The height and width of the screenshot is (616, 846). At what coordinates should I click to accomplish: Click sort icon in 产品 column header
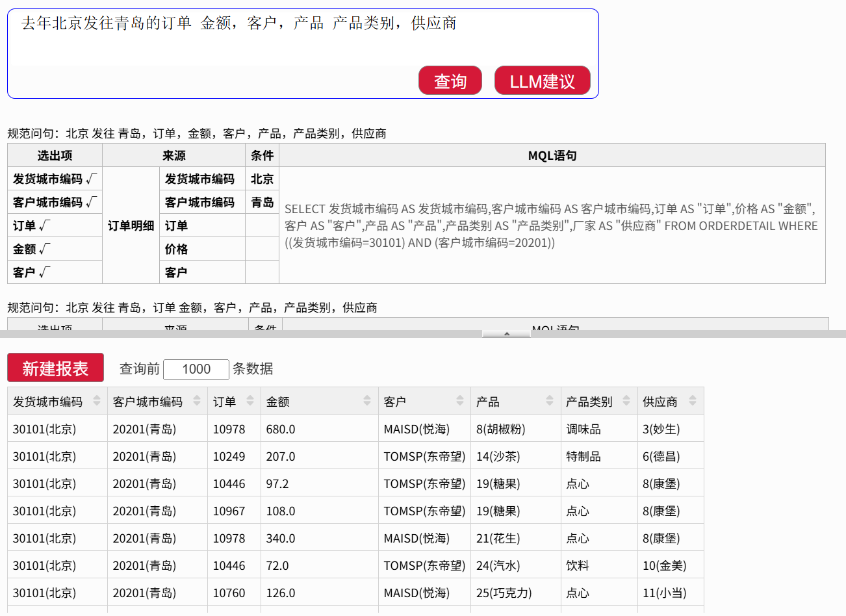[x=550, y=401]
